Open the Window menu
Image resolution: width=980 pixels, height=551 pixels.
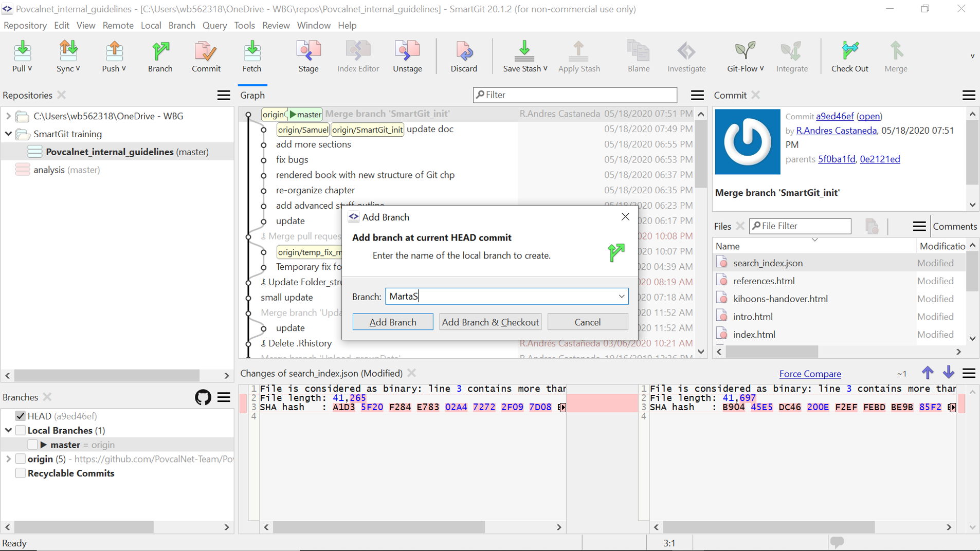click(x=314, y=25)
